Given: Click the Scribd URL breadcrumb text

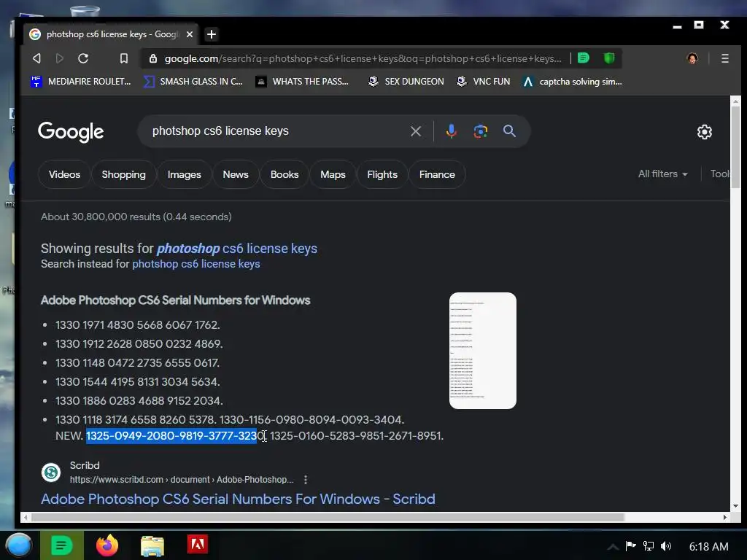Looking at the screenshot, I should click(182, 480).
